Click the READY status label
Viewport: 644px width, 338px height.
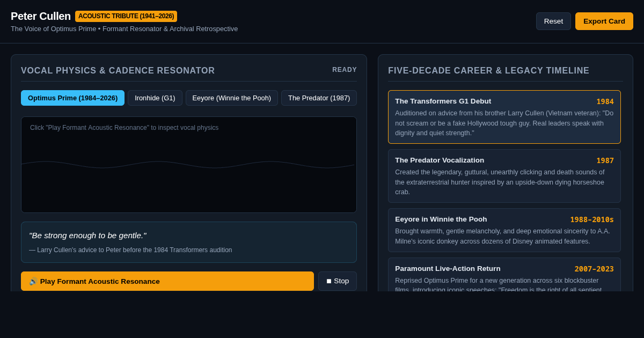(x=345, y=70)
